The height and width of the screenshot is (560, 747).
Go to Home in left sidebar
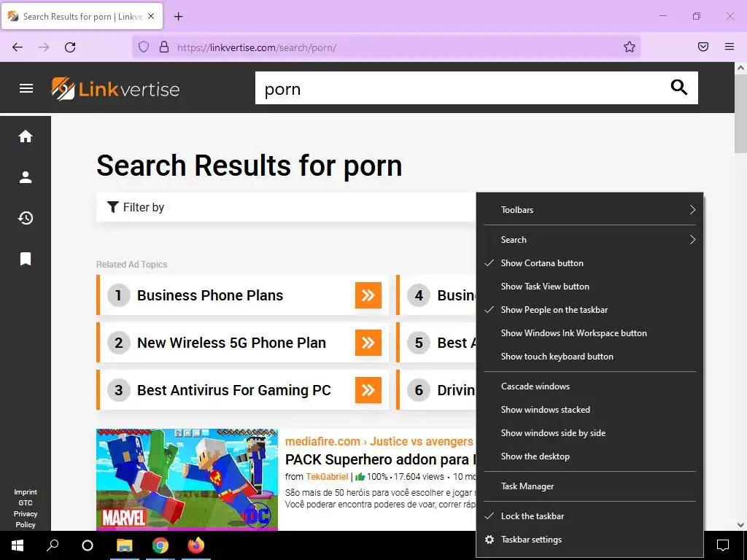click(26, 136)
